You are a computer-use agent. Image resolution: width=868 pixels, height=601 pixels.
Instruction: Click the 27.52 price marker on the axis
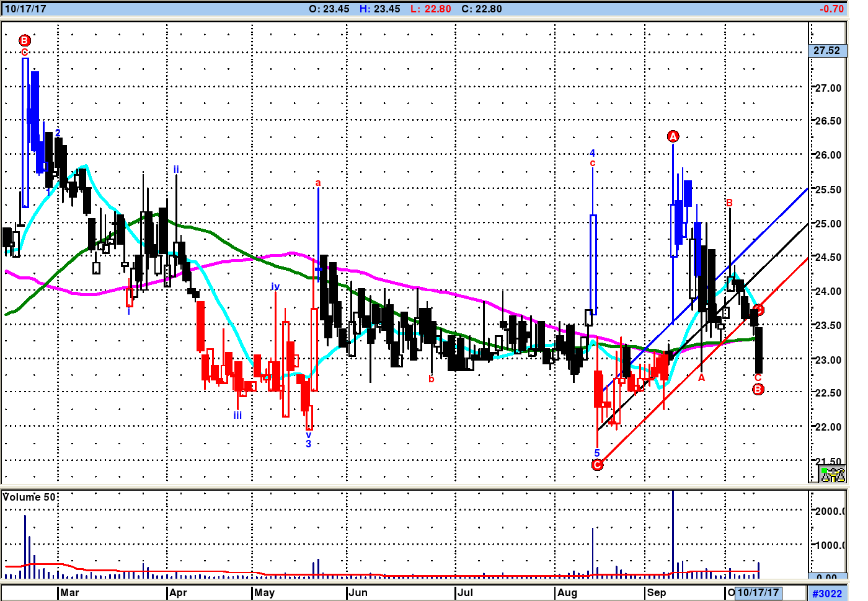pyautogui.click(x=827, y=51)
